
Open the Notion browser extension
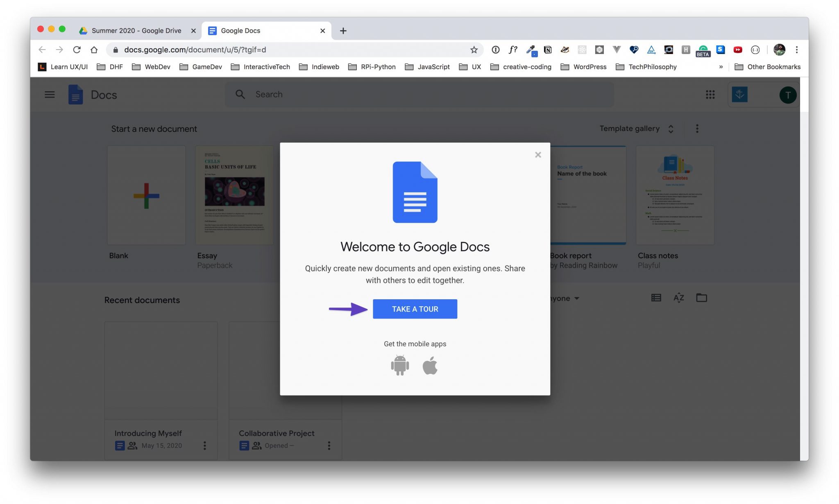pos(548,50)
